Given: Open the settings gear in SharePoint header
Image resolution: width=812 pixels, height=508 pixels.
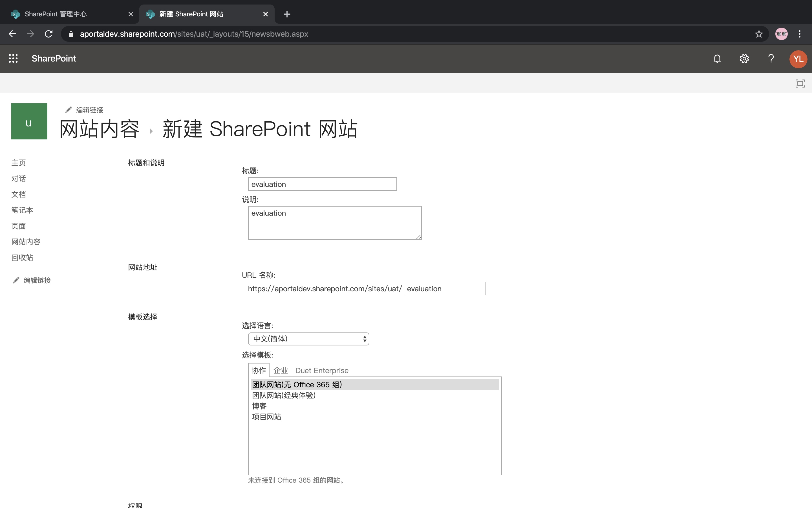Looking at the screenshot, I should (x=744, y=59).
